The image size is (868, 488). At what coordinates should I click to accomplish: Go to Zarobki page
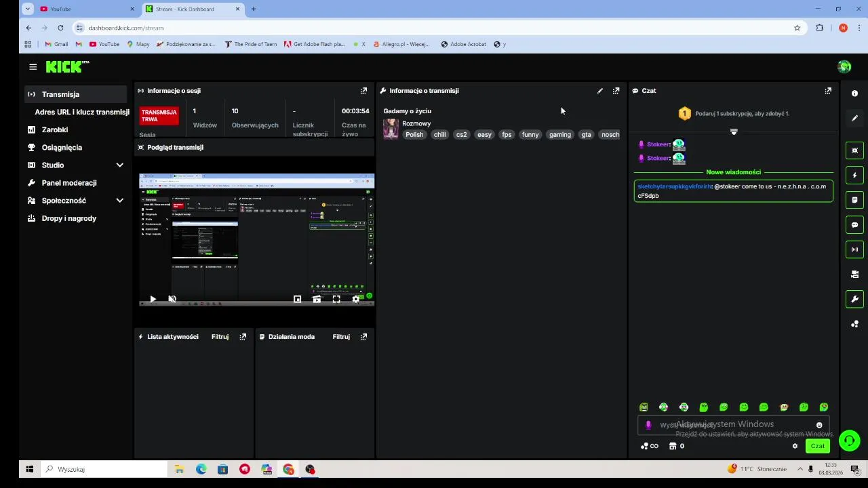76,129
